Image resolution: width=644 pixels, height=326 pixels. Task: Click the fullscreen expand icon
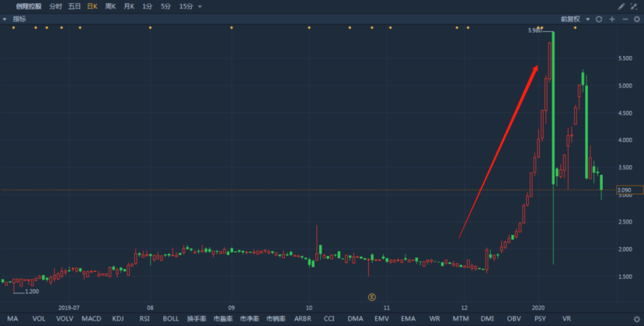(635, 6)
